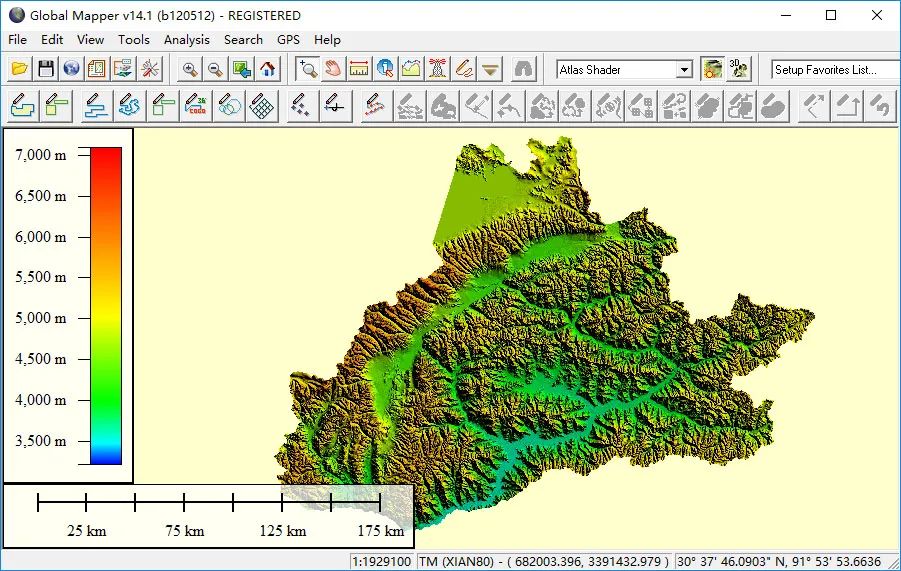Expand the Atlas Shader dropdown arrow

[684, 70]
